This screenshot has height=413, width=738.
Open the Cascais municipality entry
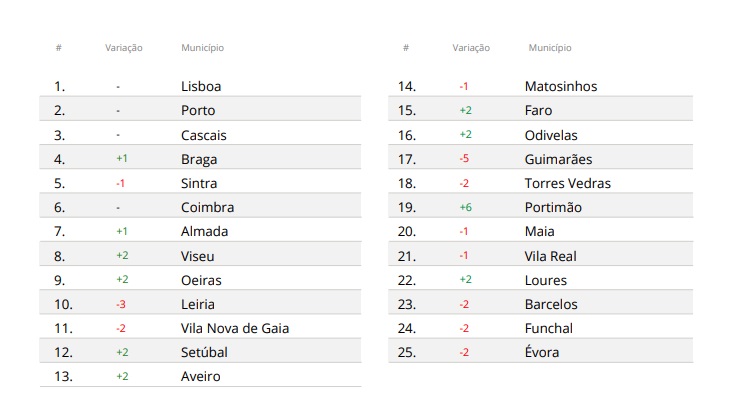(204, 135)
